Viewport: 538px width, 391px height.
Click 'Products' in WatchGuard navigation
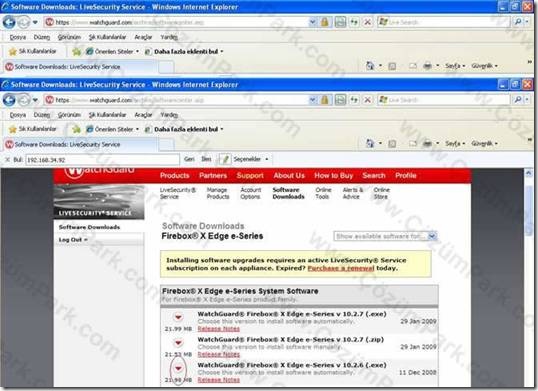click(x=174, y=176)
